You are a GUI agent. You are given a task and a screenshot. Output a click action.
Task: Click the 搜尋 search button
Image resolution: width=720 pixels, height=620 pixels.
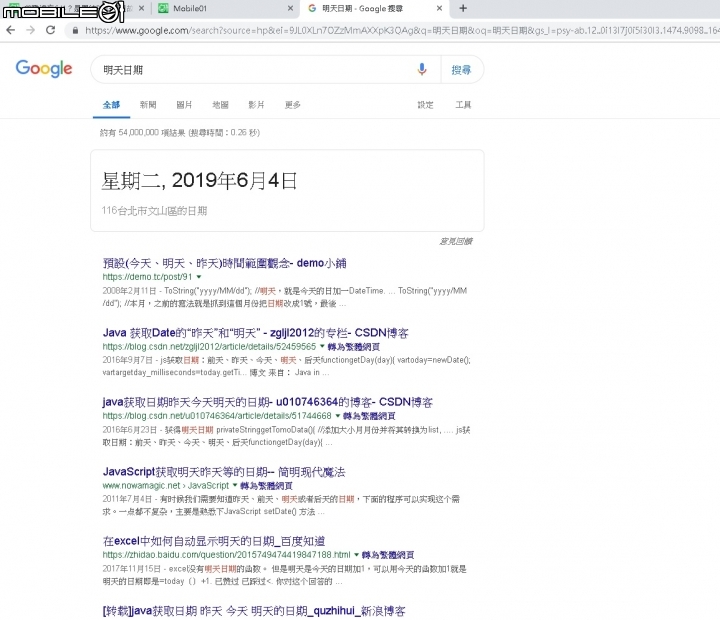point(461,70)
